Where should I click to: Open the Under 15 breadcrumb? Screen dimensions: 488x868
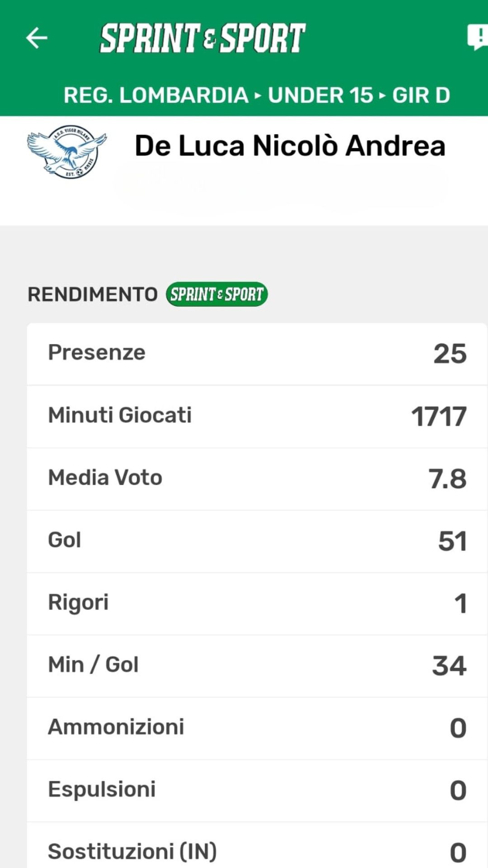click(320, 95)
